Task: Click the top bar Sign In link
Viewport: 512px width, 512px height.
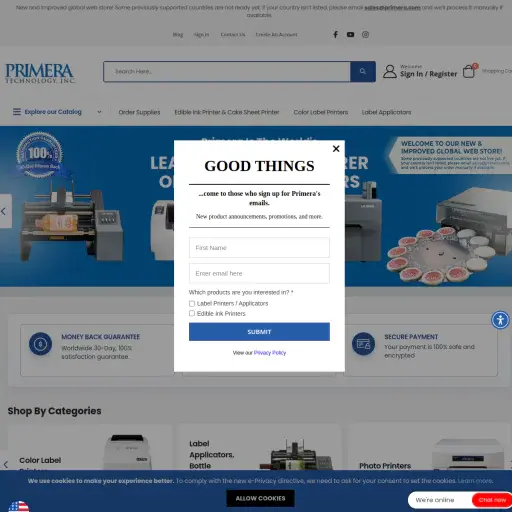Action: [x=201, y=35]
